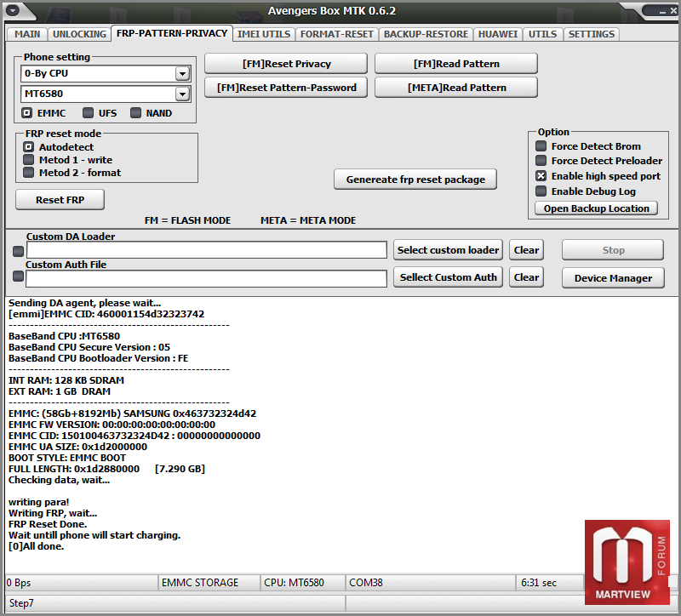Focus the Custom Auth File path field
Screen dimensions: 681x616
tap(206, 279)
